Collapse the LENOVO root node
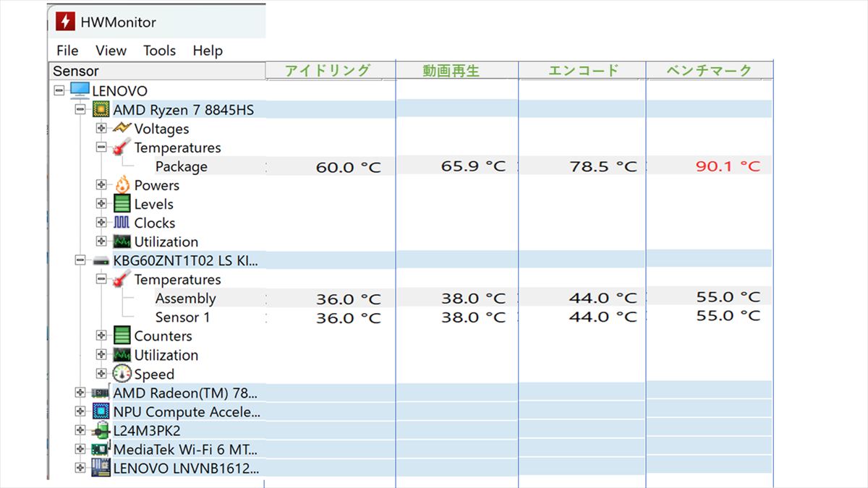 click(59, 91)
